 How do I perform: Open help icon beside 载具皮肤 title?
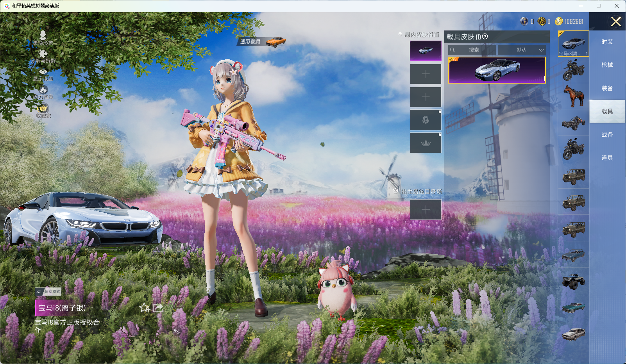[x=485, y=37]
